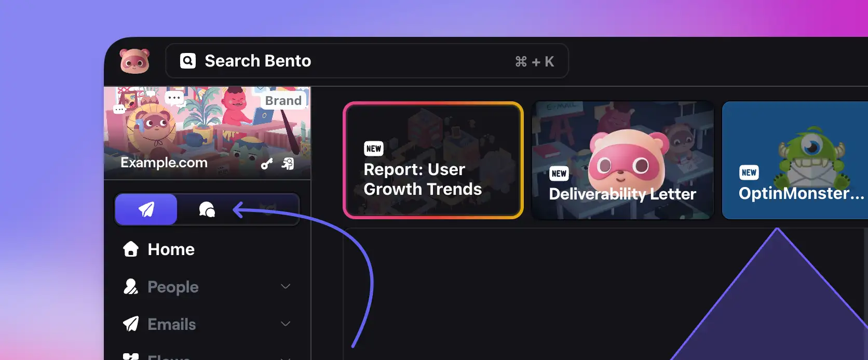Select the paper-plane email mode toggle
Image resolution: width=868 pixels, height=360 pixels.
(x=146, y=209)
